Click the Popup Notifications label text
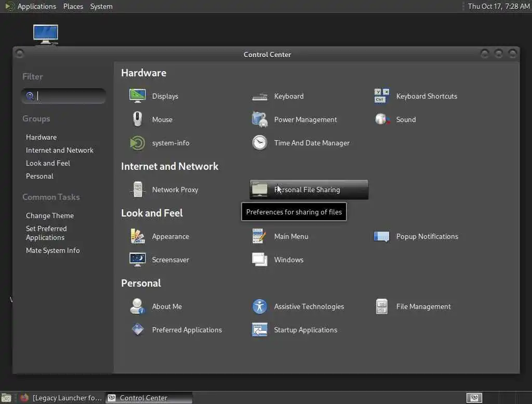 point(427,236)
